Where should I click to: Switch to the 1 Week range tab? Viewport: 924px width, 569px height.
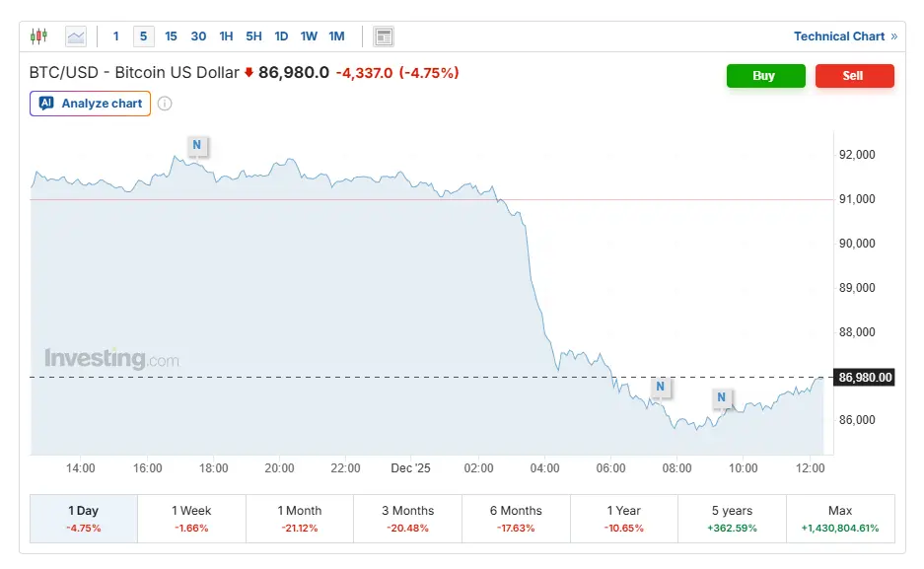point(191,519)
